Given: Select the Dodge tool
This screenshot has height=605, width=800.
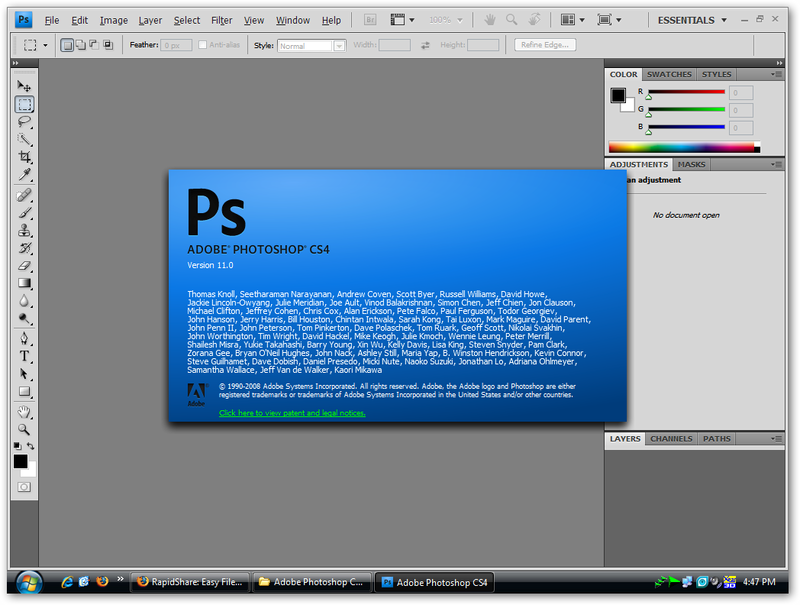Looking at the screenshot, I should 24,319.
